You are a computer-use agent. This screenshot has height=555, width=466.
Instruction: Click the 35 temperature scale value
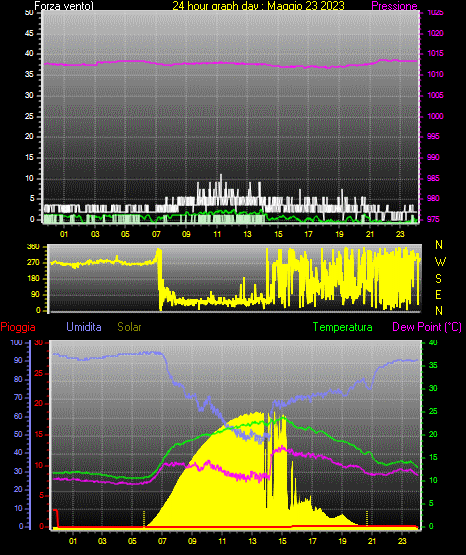coord(433,365)
